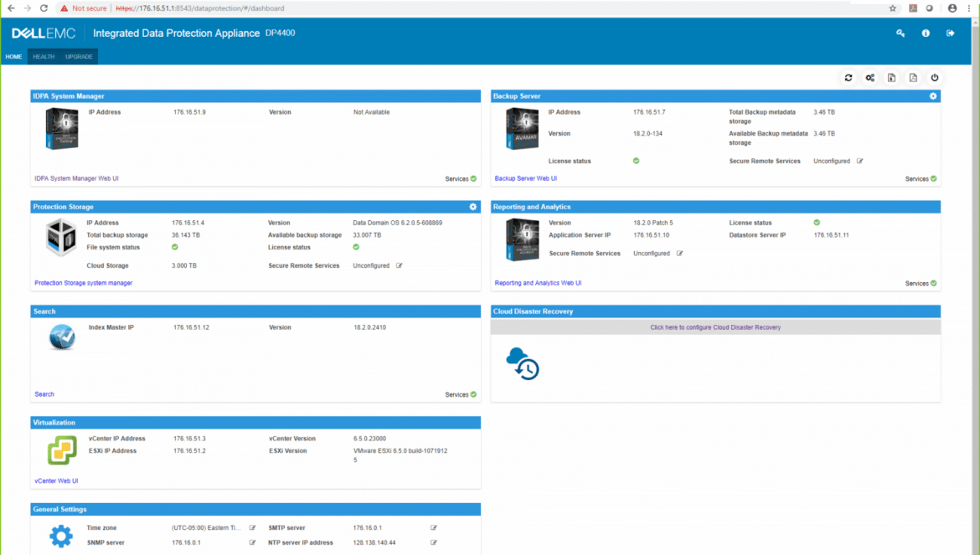This screenshot has height=555, width=980.
Task: Reload the page in the browser
Action: click(44, 8)
